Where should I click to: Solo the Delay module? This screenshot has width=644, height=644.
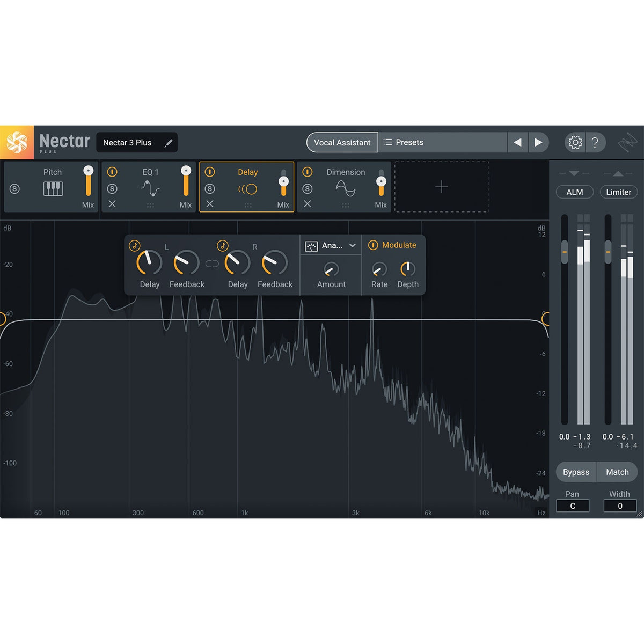210,189
